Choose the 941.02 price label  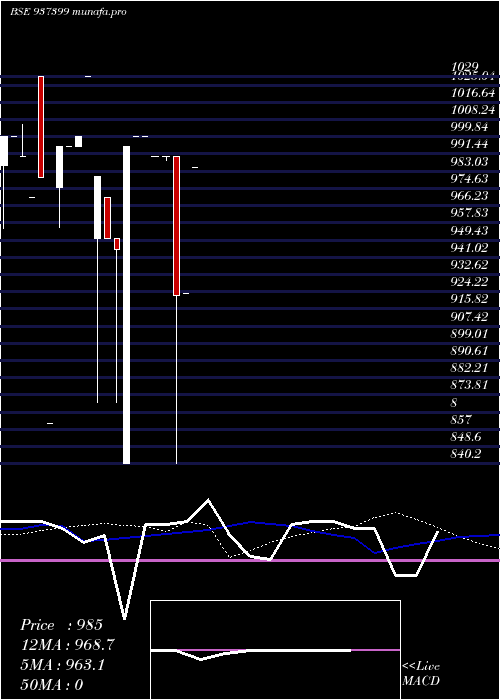coord(469,248)
